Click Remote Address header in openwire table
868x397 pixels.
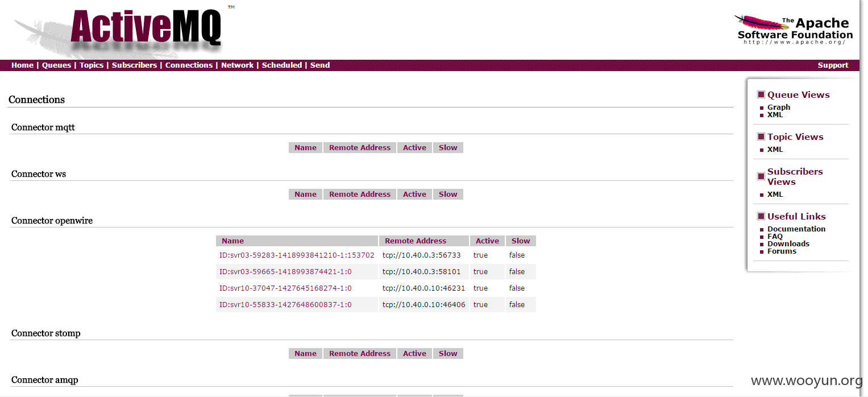[424, 241]
